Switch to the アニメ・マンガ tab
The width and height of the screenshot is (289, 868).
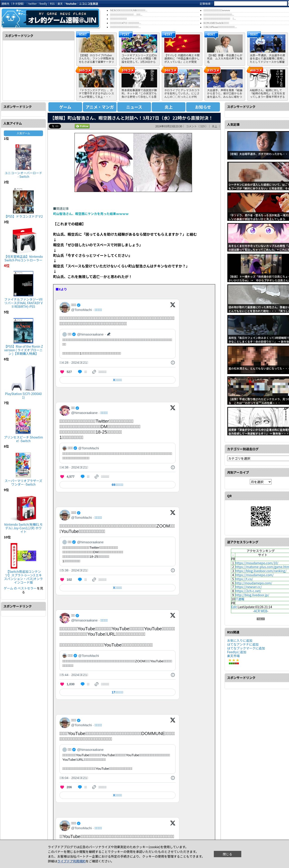[99, 107]
